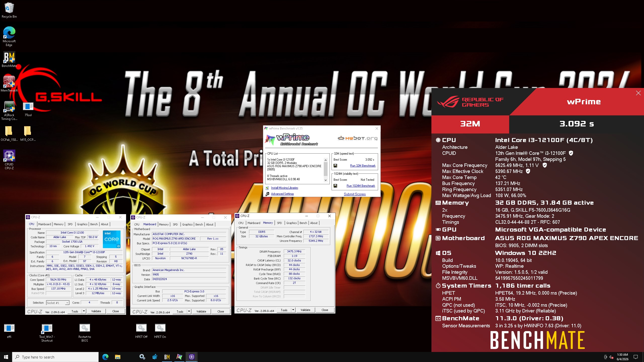Run the HPET On shortcut

point(160,331)
